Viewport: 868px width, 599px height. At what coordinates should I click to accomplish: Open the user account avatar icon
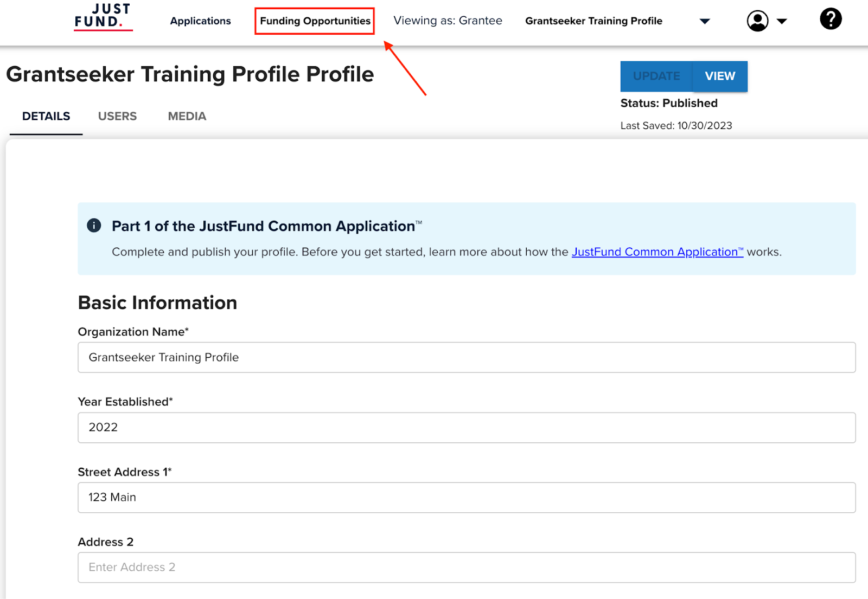[x=757, y=21]
